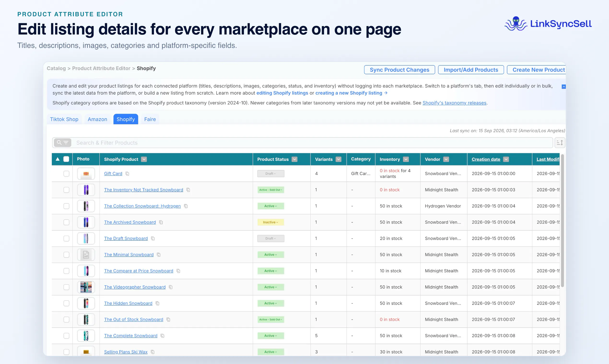Toggle the select-all checkbox in table header

click(x=66, y=159)
